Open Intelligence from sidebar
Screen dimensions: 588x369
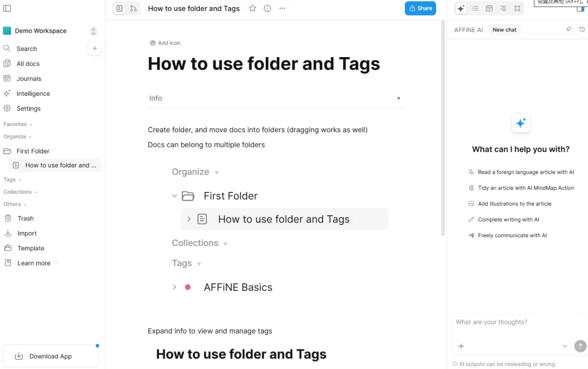(x=33, y=94)
